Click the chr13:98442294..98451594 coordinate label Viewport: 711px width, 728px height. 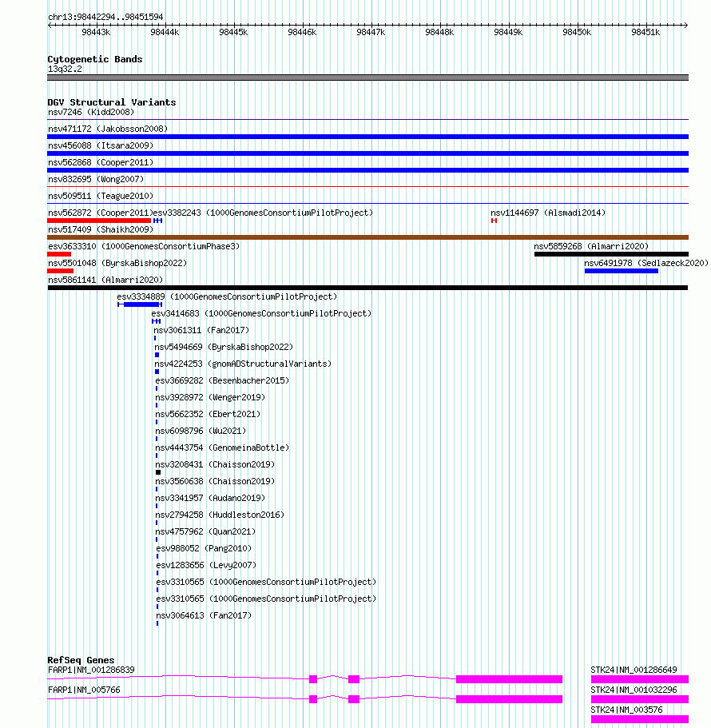point(105,17)
